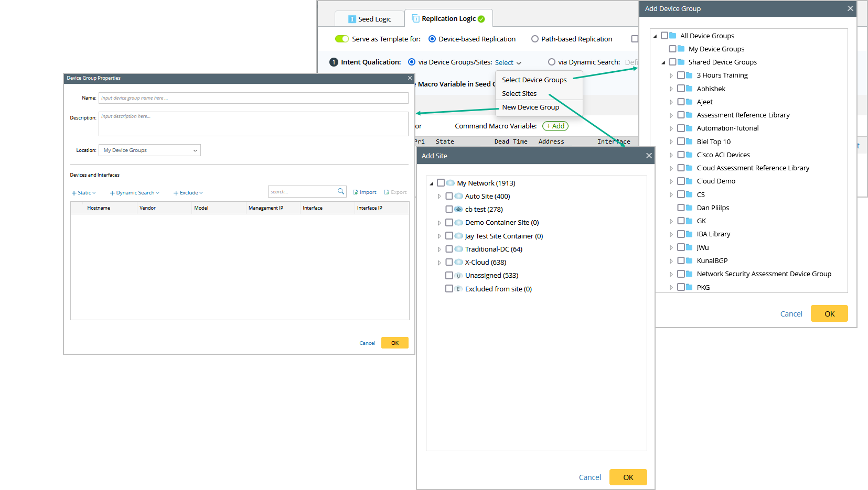Click the KunalBGP folder icon

pos(690,260)
